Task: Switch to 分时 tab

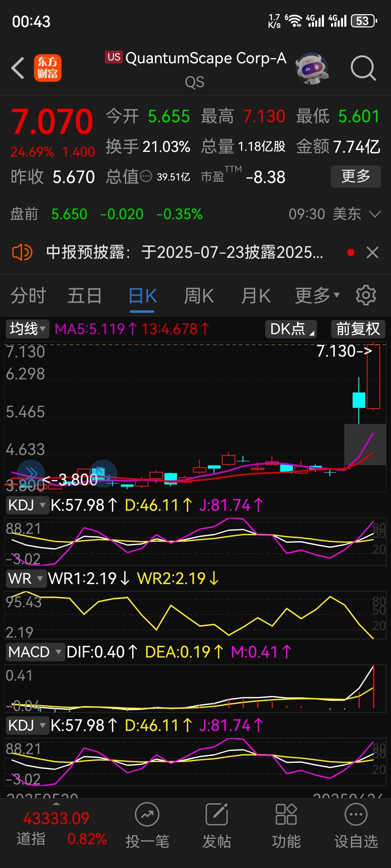Action: tap(28, 295)
